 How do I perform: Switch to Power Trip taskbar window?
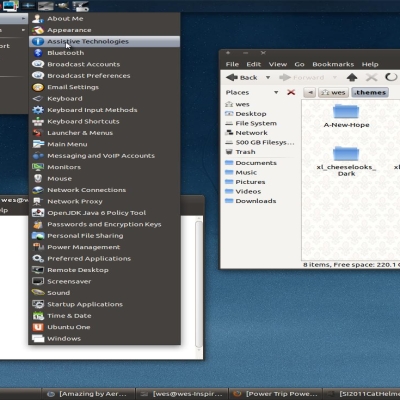276,394
